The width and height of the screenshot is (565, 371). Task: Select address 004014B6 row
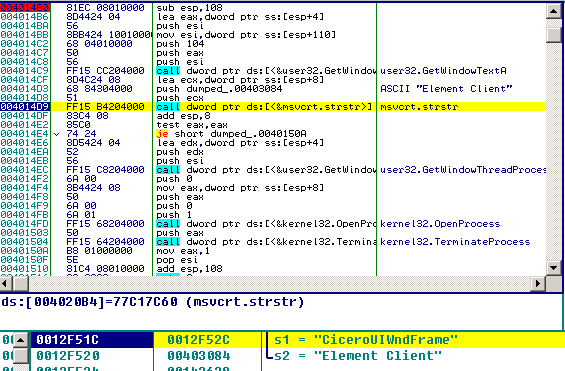[x=25, y=17]
